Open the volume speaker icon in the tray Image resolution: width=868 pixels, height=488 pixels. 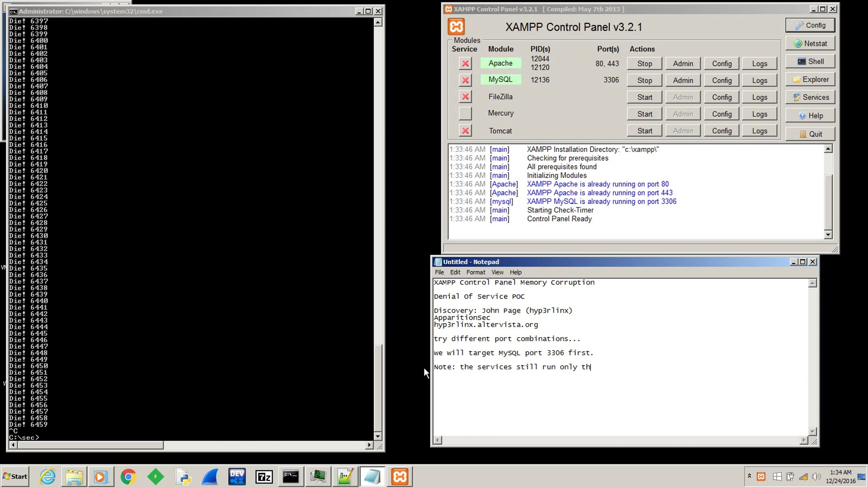click(816, 476)
